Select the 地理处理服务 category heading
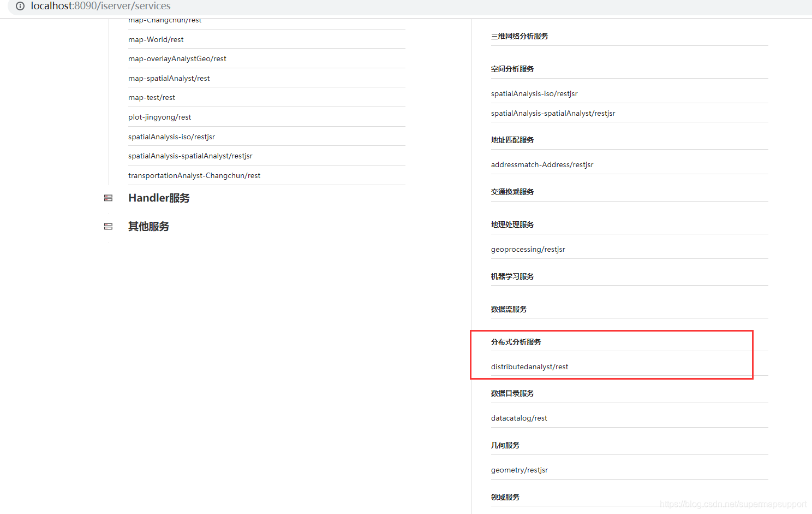The image size is (812, 514). tap(512, 224)
